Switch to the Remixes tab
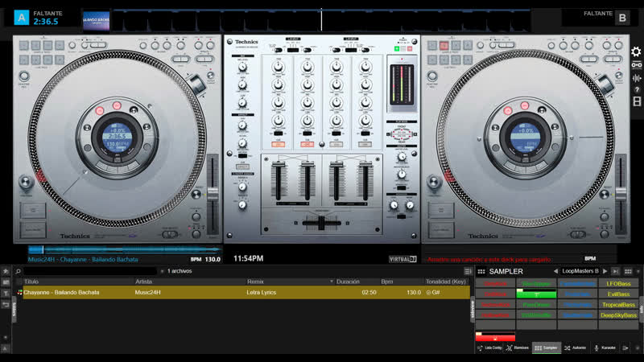The width and height of the screenshot is (644, 362). click(x=518, y=348)
